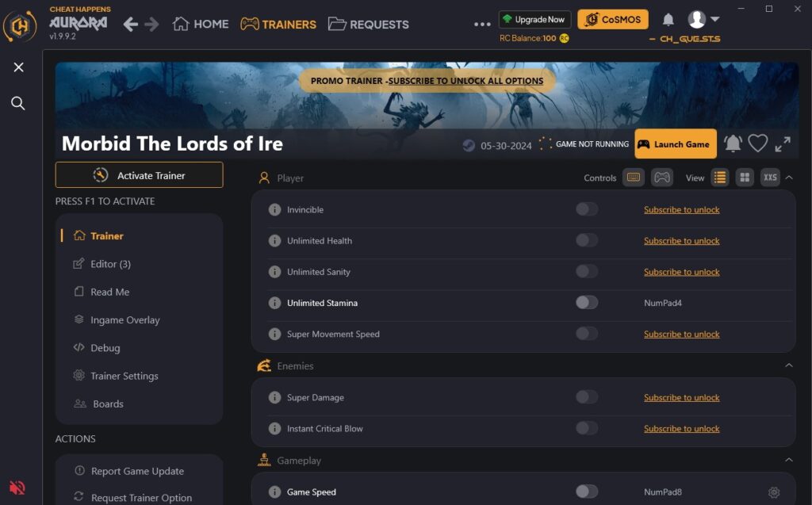Switch to grid view icon

(745, 177)
